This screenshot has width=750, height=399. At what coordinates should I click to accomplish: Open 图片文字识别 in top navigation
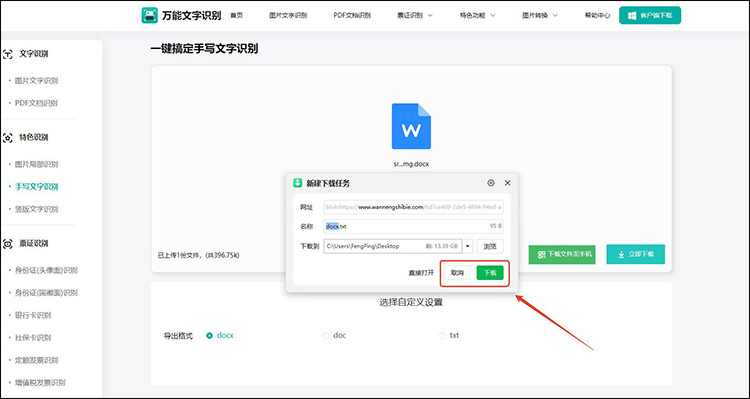[x=288, y=15]
